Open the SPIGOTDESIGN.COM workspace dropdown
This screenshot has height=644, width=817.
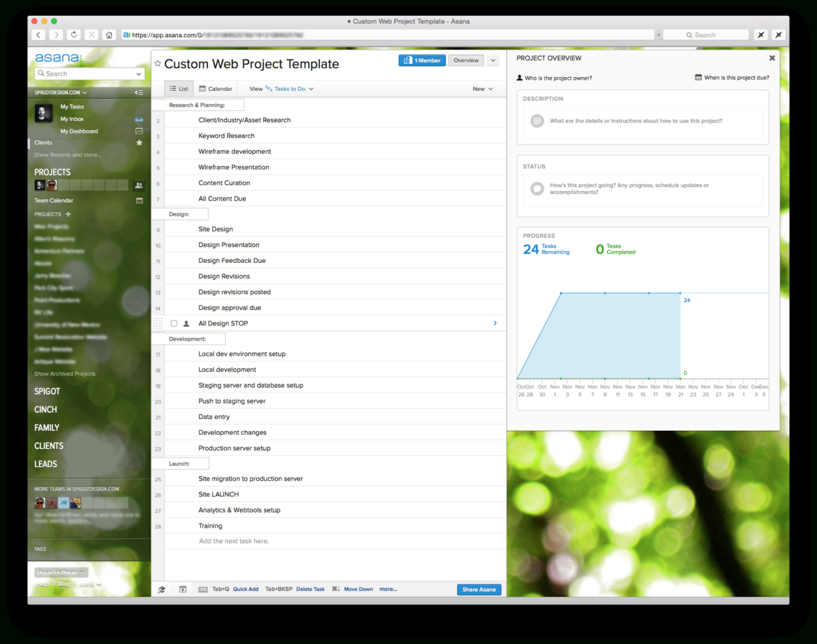tap(64, 93)
